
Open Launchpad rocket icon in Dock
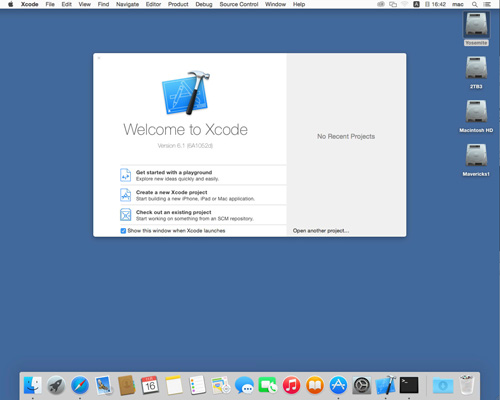(56, 385)
